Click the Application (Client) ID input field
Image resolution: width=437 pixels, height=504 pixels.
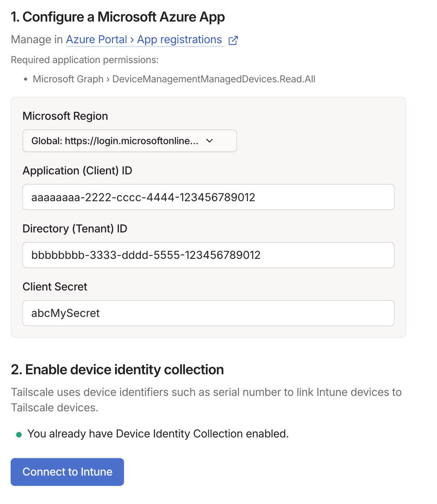coord(208,197)
